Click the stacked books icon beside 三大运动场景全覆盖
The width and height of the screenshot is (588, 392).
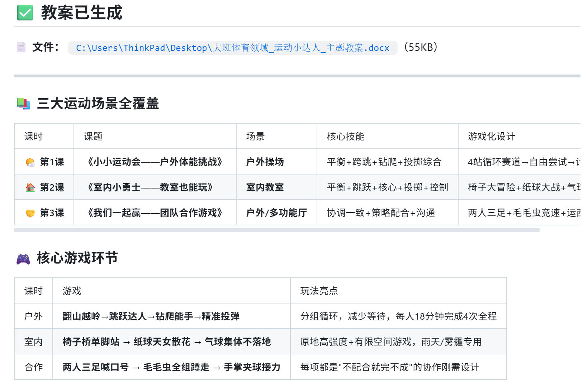[x=23, y=104]
